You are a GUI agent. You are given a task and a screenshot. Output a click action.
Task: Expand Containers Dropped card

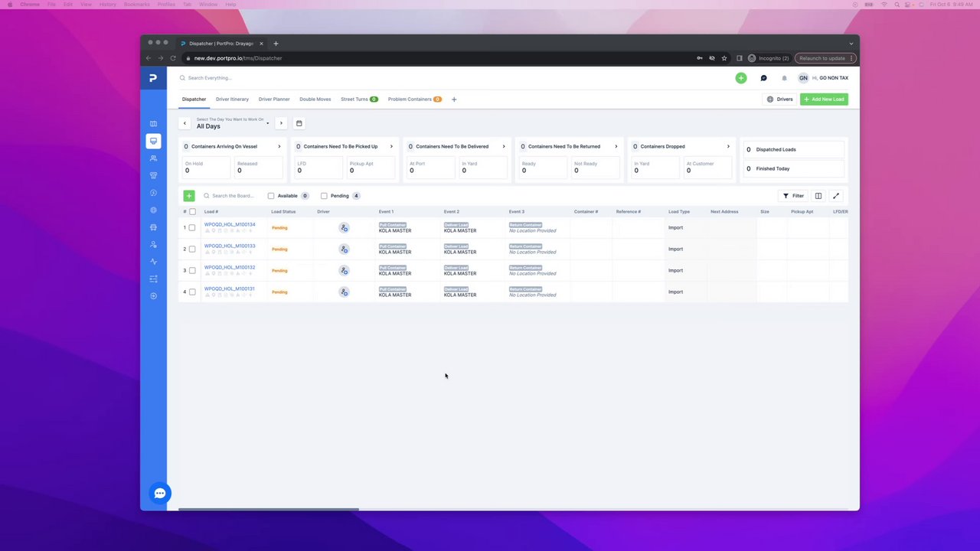[x=728, y=146]
